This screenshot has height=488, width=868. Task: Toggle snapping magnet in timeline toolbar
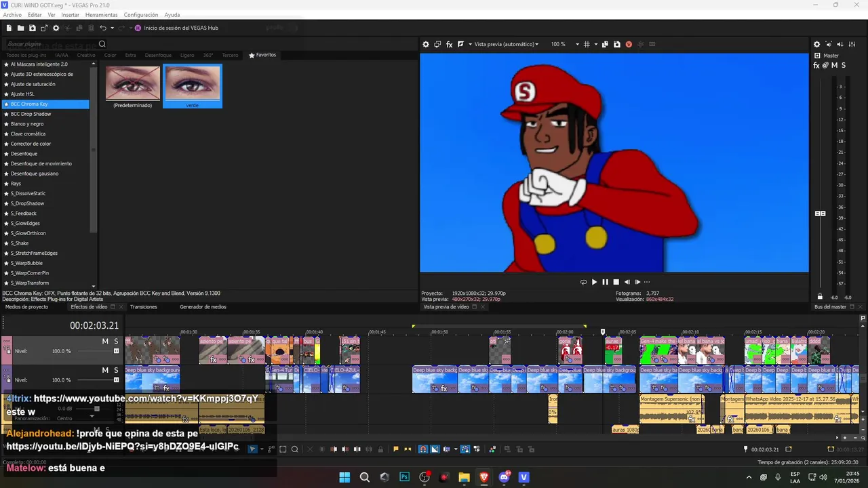[x=423, y=449]
